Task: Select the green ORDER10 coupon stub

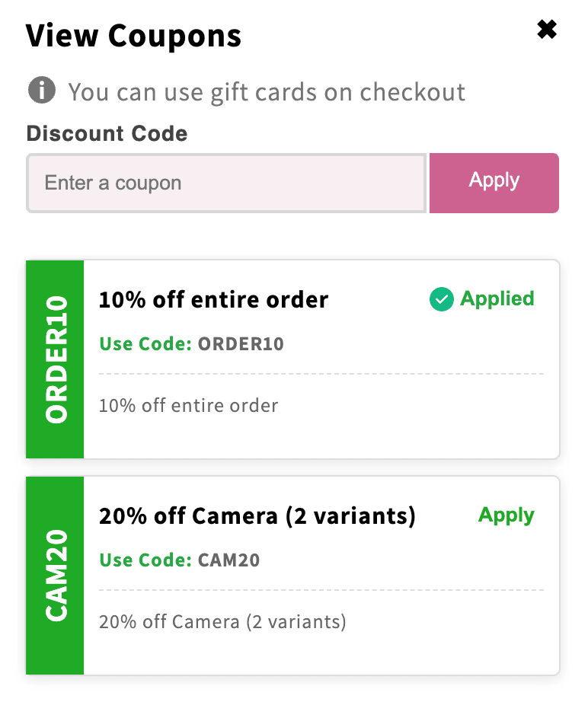Action: pos(55,359)
